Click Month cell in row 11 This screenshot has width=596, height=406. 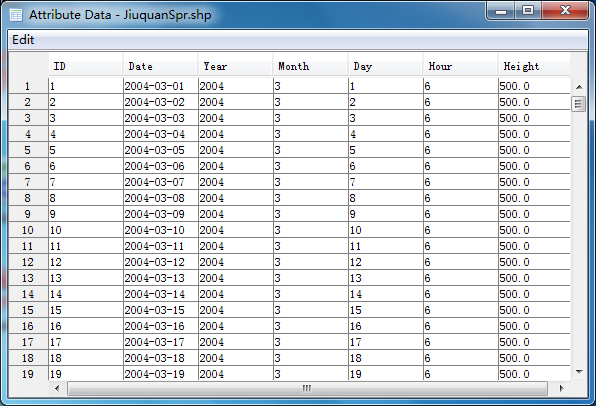(x=311, y=246)
